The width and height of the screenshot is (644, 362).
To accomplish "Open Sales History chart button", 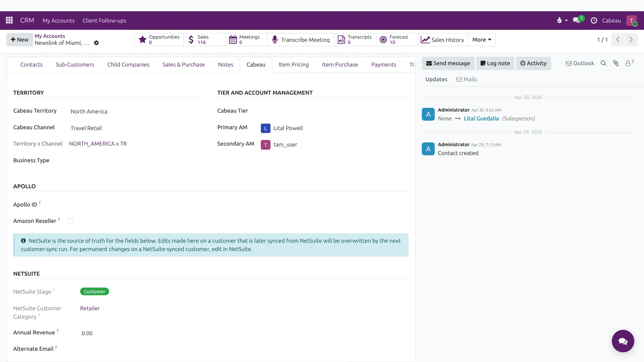I will (x=443, y=40).
